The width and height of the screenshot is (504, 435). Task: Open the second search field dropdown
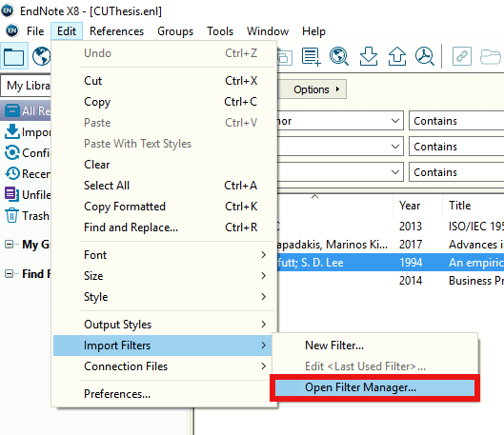click(395, 147)
